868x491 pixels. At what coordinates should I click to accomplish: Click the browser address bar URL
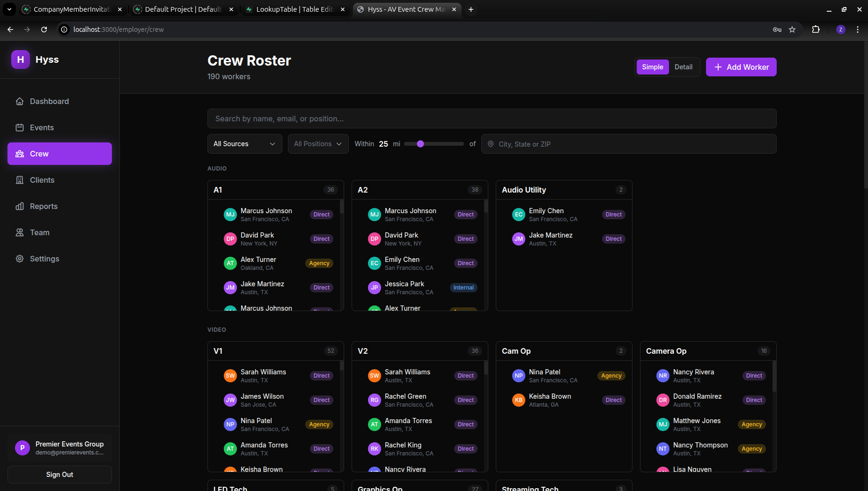(x=118, y=30)
